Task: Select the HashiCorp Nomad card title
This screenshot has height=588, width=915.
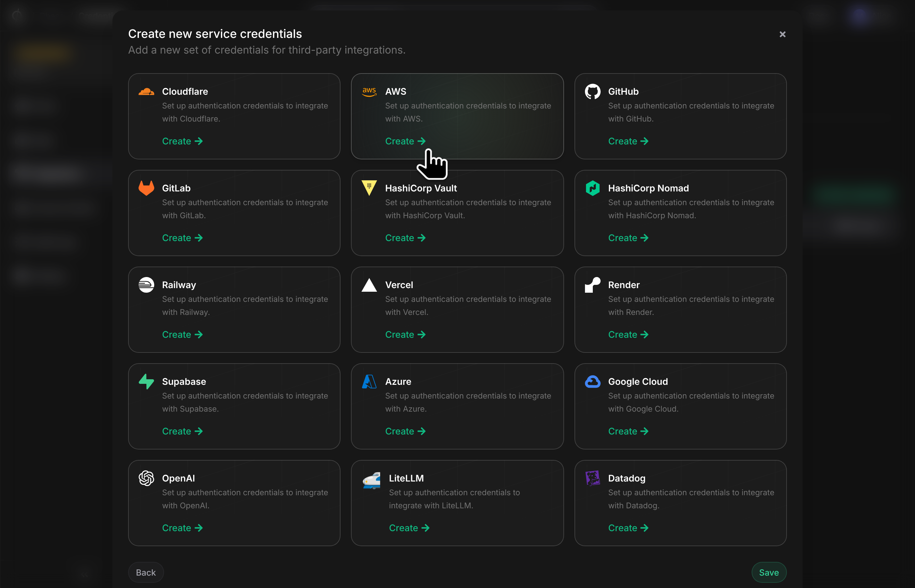Action: click(648, 188)
